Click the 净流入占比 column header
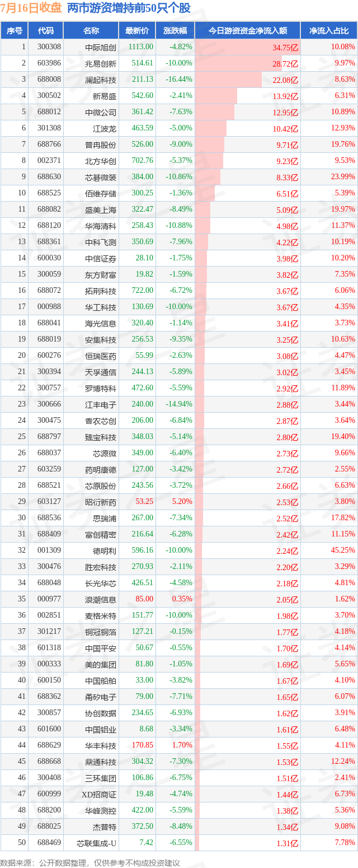This screenshot has width=358, height=868. click(x=329, y=31)
